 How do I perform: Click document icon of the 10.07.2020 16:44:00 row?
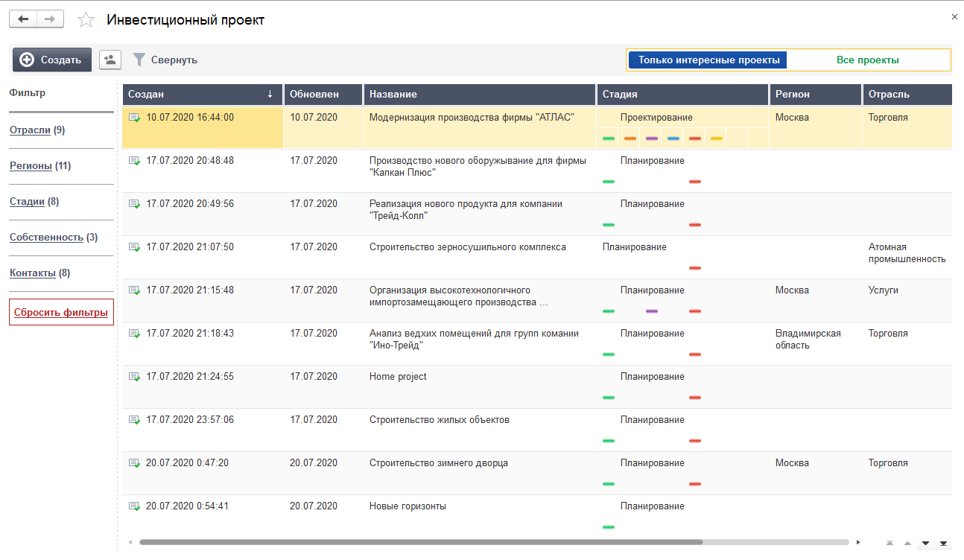point(135,118)
